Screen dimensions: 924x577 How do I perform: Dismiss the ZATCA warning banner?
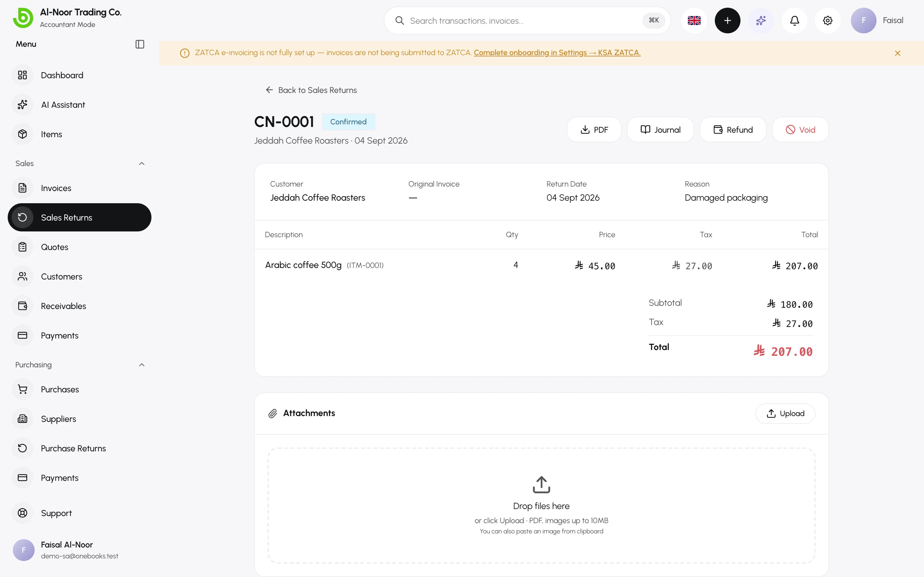click(x=898, y=54)
